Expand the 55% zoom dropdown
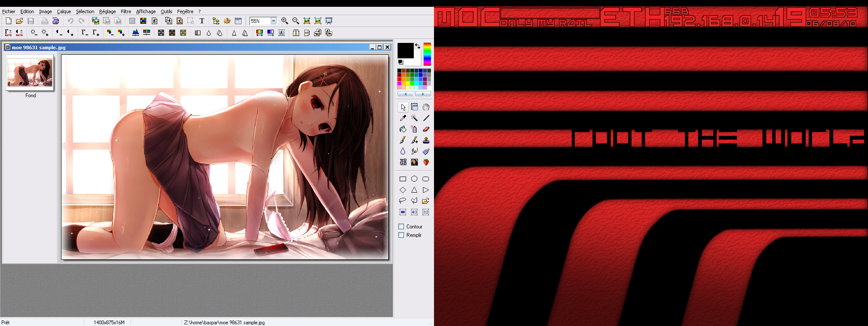Screen dimensions: 868x326 pyautogui.click(x=273, y=21)
